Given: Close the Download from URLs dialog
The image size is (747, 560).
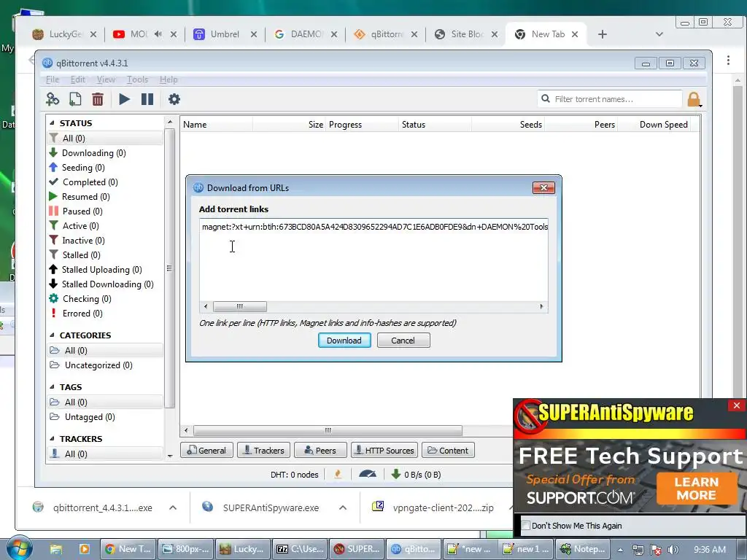Looking at the screenshot, I should click(x=543, y=187).
